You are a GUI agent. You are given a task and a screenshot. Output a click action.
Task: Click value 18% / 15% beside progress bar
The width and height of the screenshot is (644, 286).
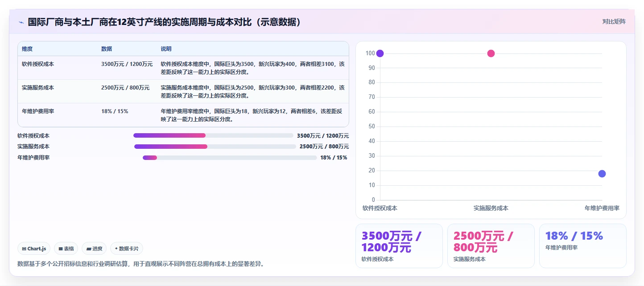pos(334,158)
